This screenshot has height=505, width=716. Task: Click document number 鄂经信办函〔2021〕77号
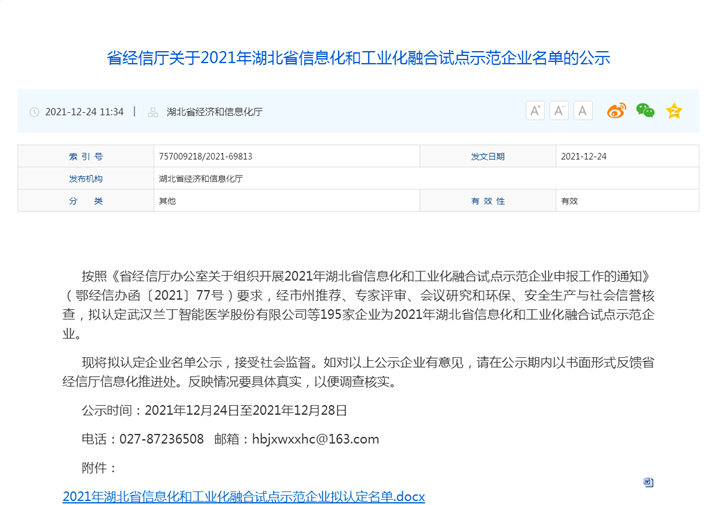point(150,295)
